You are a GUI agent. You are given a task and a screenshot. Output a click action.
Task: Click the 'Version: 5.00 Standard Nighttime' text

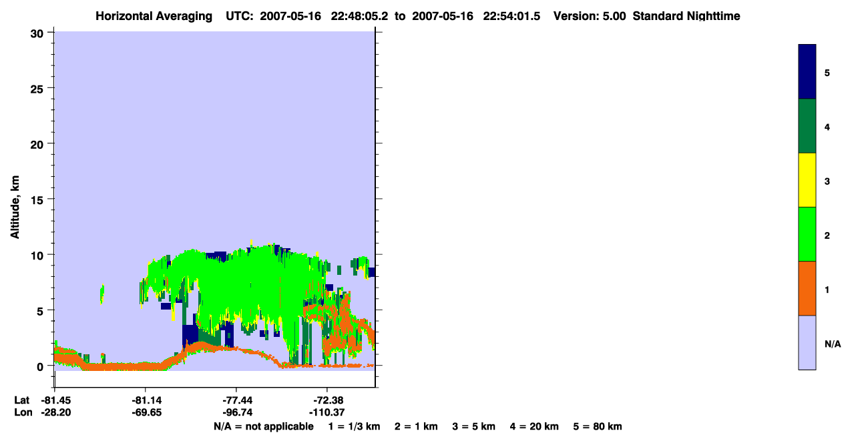tap(646, 16)
